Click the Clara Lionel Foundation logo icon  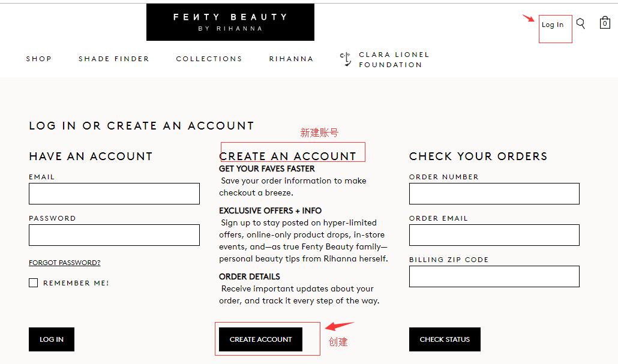tap(345, 59)
